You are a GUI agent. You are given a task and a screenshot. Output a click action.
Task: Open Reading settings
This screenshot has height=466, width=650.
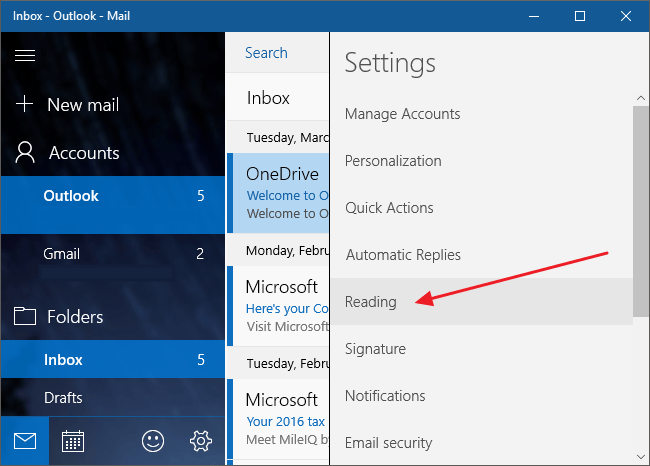(x=371, y=302)
